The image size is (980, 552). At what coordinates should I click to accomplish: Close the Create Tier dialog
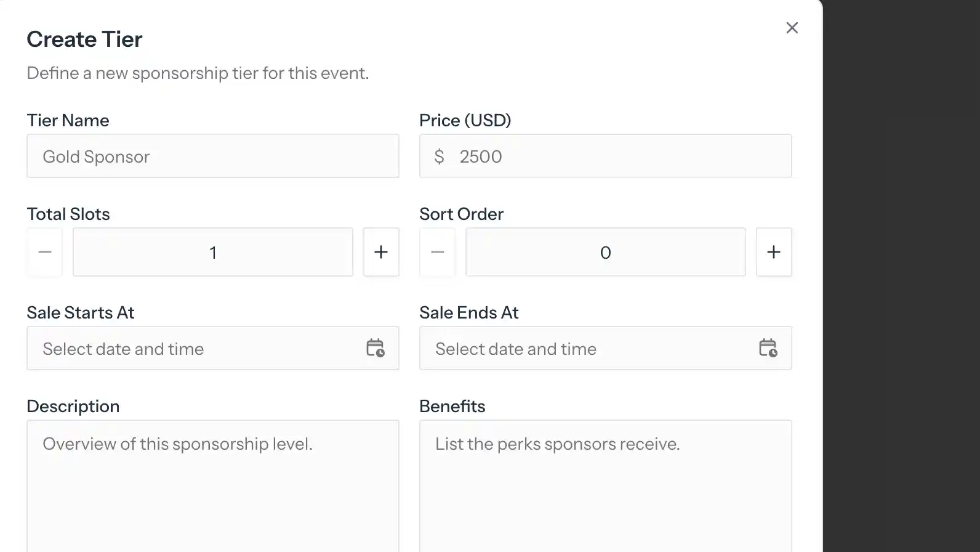pyautogui.click(x=792, y=28)
